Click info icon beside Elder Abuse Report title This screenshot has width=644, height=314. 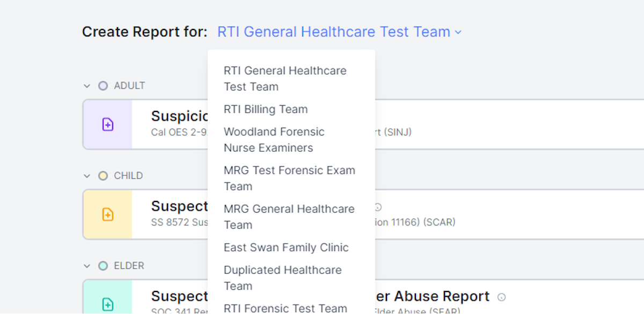click(x=501, y=297)
